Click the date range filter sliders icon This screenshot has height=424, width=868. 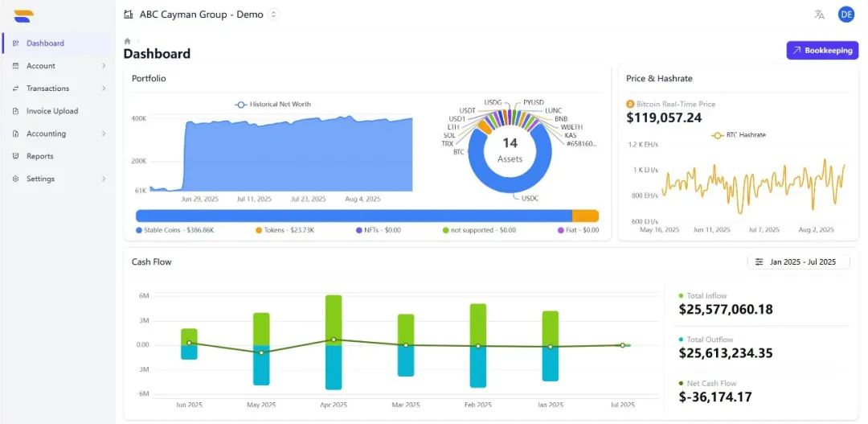pos(759,261)
